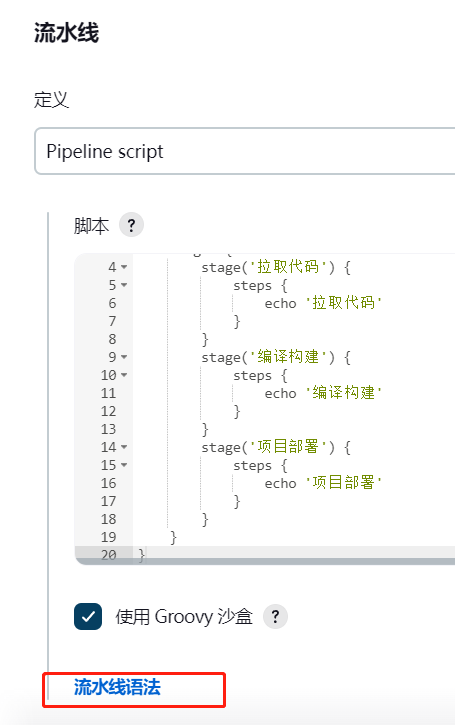Open the Pipeline script definition dropdown
Image resolution: width=455 pixels, height=725 pixels.
coord(245,151)
